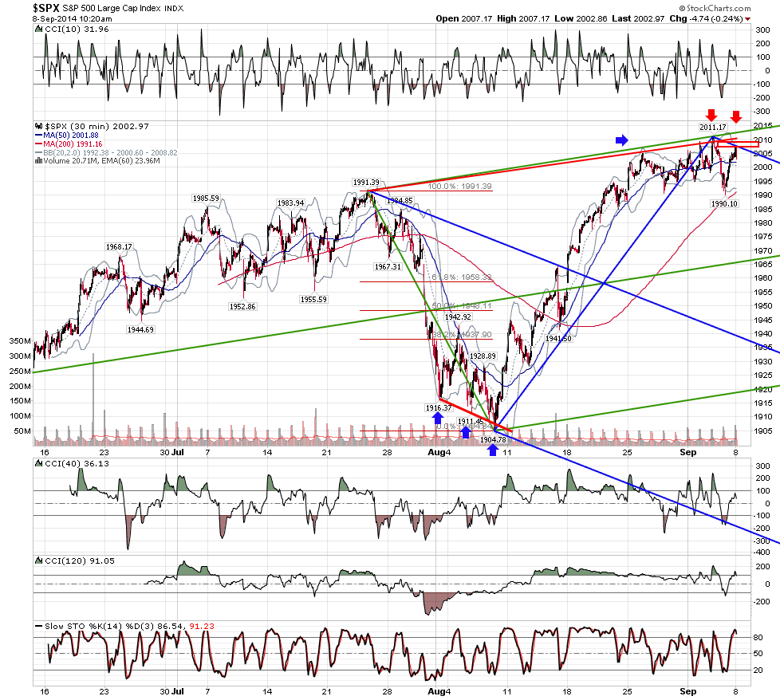Click the 1928.89 price label
Screen dimensions: 780x700
pyautogui.click(x=483, y=356)
